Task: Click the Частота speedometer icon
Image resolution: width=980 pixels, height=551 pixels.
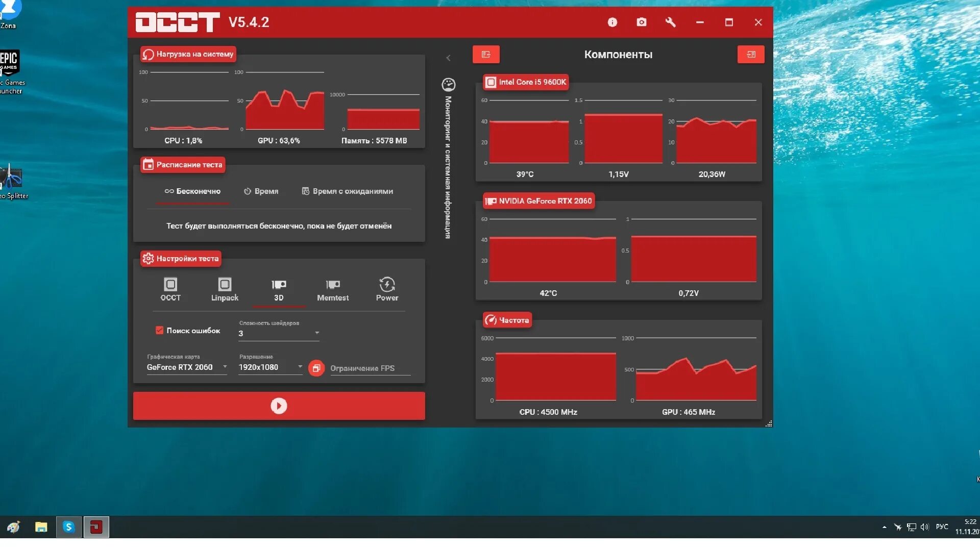Action: point(491,320)
